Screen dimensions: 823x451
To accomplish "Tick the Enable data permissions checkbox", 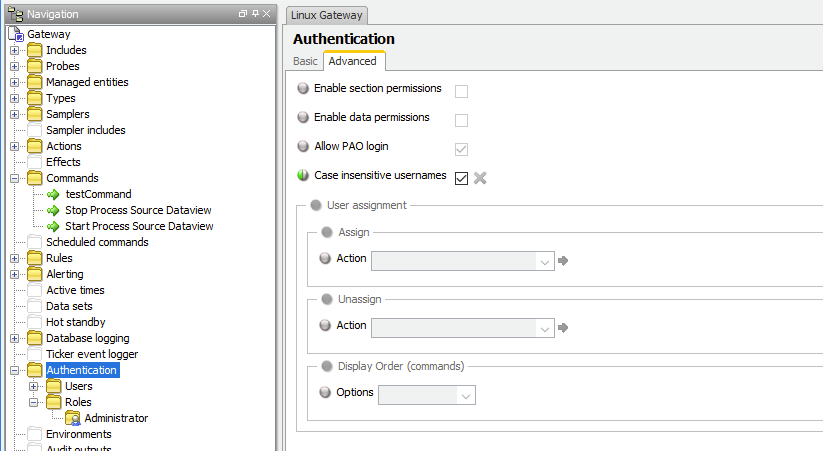I will click(462, 120).
